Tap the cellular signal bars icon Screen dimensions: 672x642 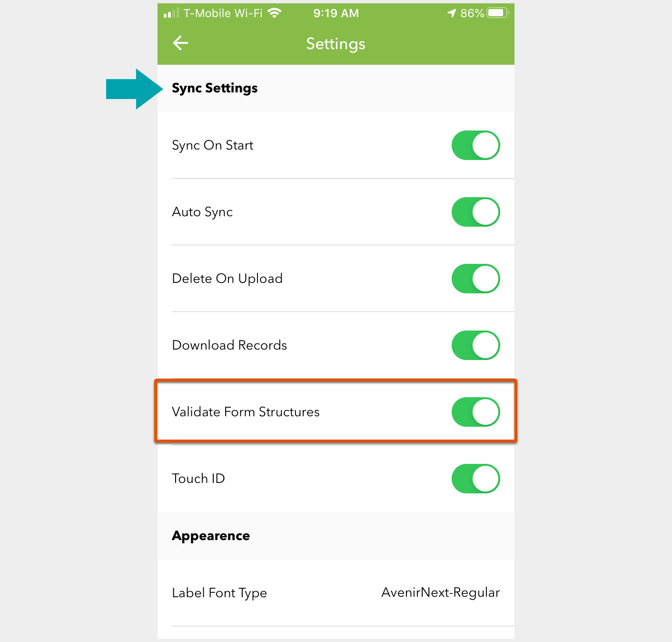click(x=171, y=13)
